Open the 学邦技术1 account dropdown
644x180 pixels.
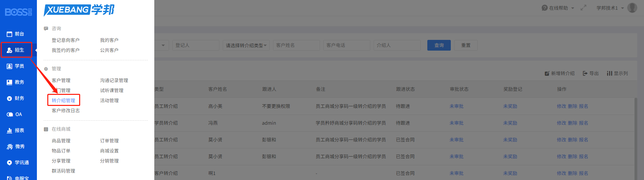coord(610,8)
